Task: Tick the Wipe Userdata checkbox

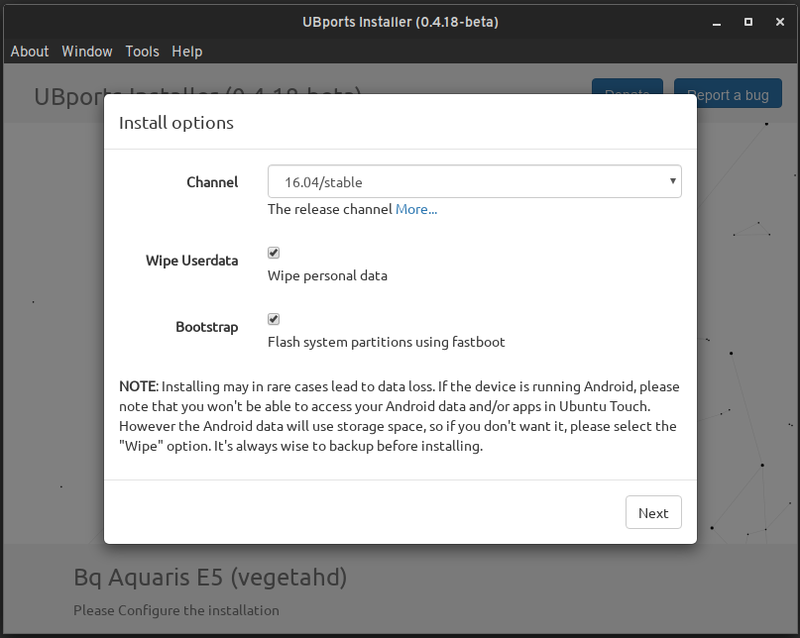Action: point(274,253)
